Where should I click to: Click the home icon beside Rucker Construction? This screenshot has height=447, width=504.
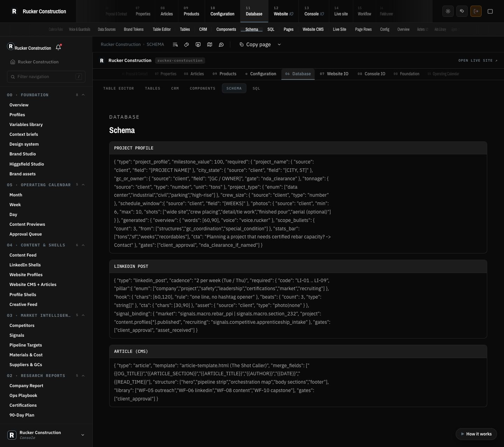(13, 62)
